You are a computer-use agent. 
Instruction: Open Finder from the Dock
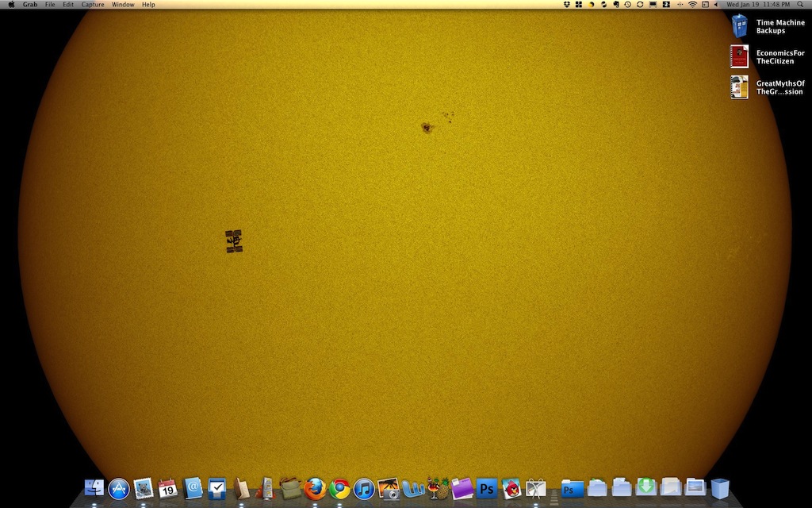[x=94, y=488]
